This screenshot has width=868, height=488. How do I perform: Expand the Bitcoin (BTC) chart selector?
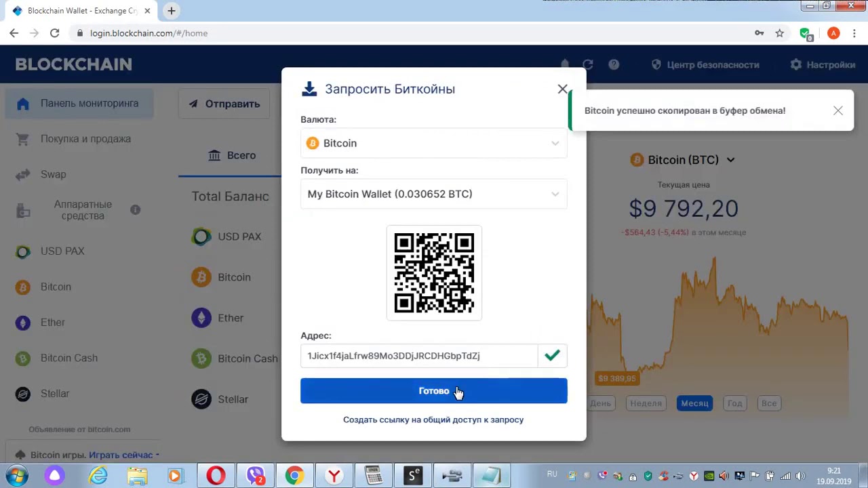coord(683,160)
